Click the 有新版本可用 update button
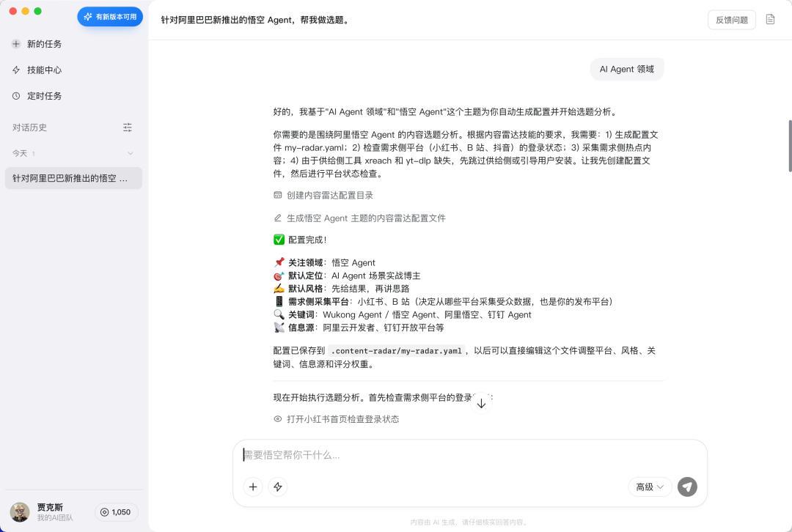 point(109,16)
